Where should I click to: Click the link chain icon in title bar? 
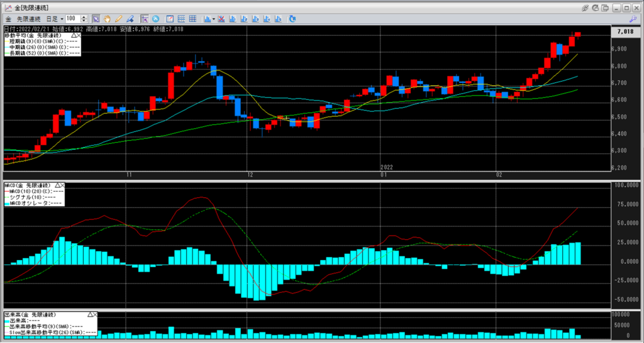tap(585, 8)
